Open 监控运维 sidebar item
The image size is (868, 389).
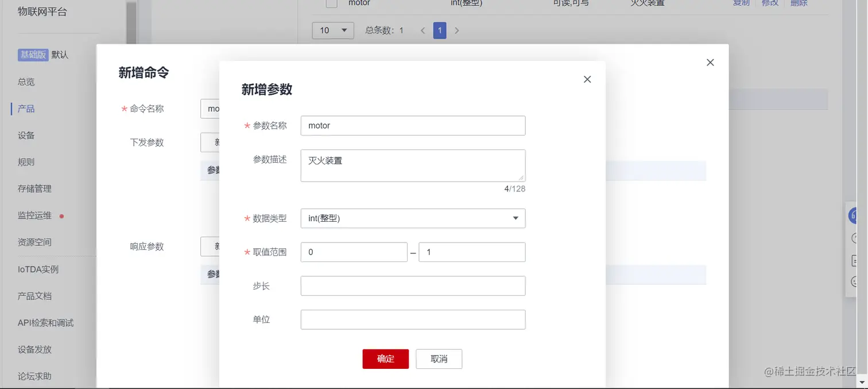34,215
